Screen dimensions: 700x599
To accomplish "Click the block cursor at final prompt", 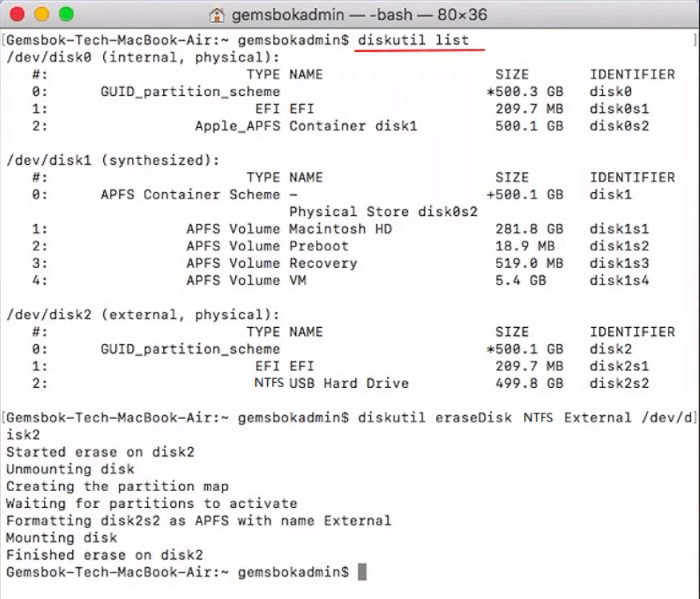I will pos(362,572).
